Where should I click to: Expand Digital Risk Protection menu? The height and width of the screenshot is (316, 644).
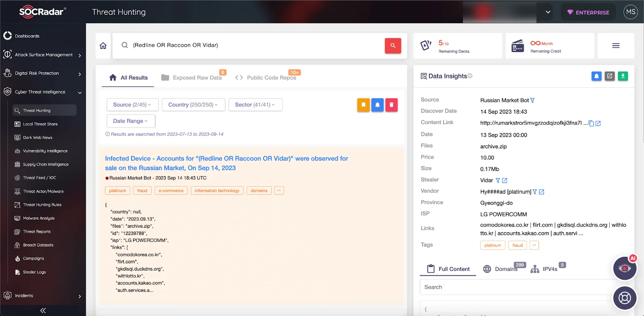[43, 73]
